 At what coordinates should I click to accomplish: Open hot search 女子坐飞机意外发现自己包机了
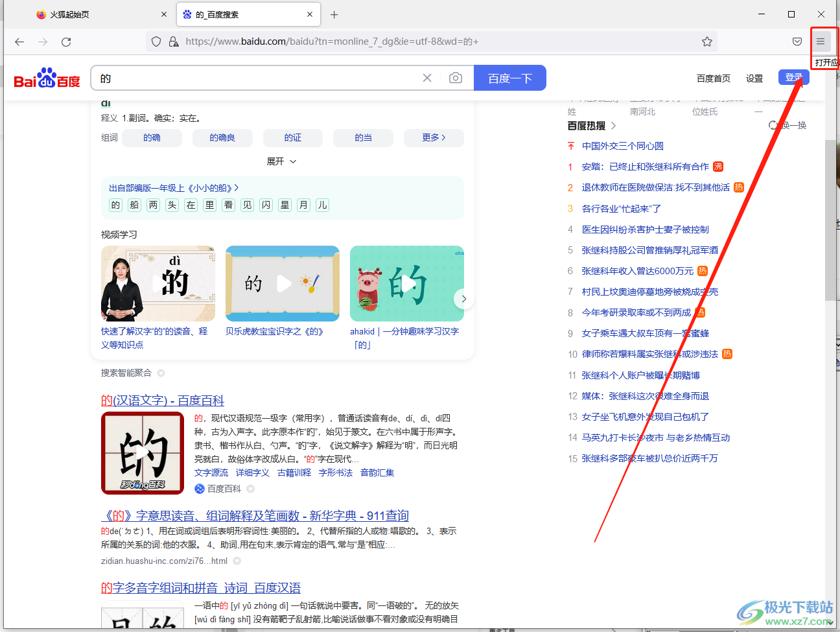[645, 417]
